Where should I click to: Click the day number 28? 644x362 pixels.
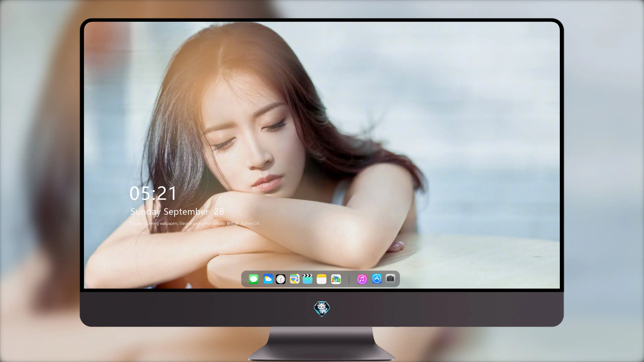coord(219,212)
